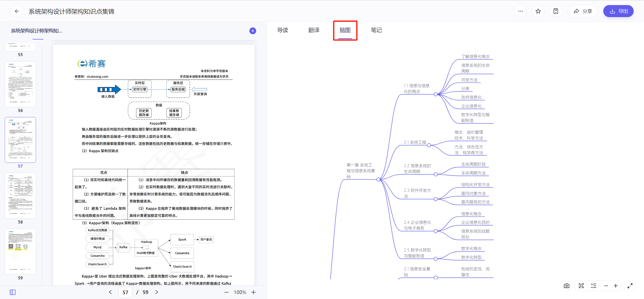This screenshot has height=299, width=644.
Task: Select the 信息化概念 mind map leaf
Action: (x=471, y=214)
